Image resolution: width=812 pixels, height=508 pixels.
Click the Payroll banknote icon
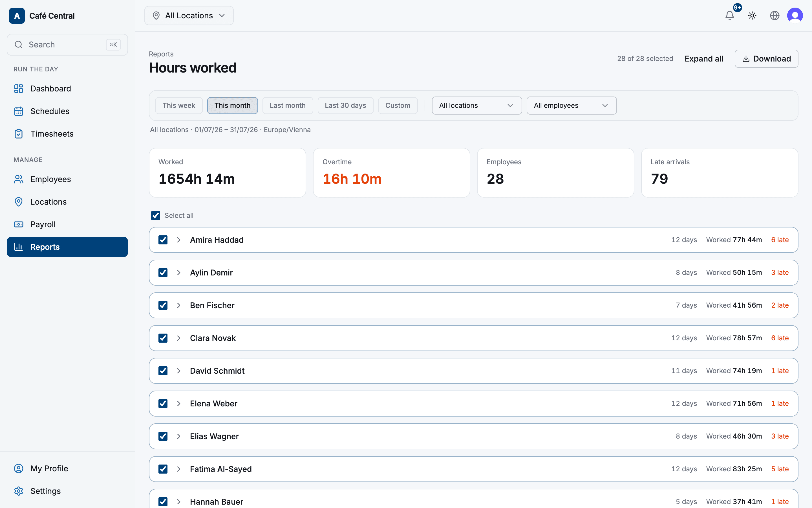pos(18,224)
